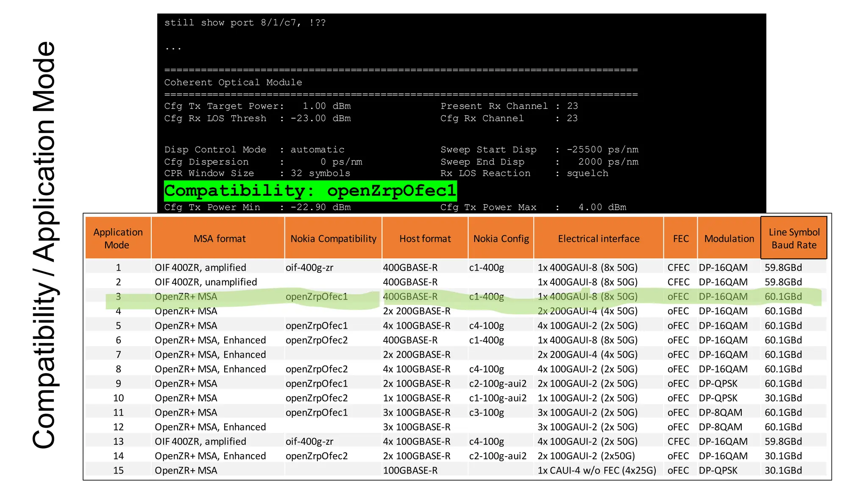
Task: Click the Electrical interface column header
Action: click(598, 238)
